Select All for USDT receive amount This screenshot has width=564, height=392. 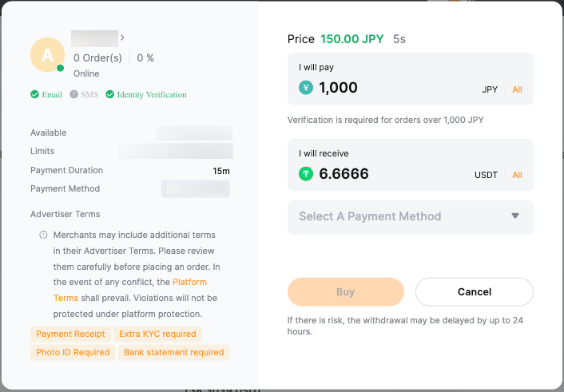click(517, 175)
